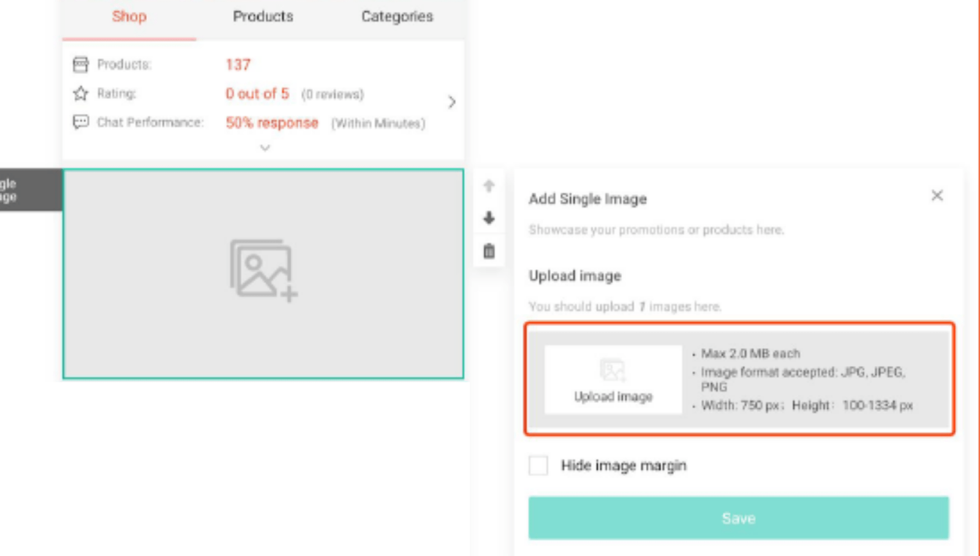The width and height of the screenshot is (980, 556).
Task: Move the image block up with arrow
Action: click(x=489, y=186)
